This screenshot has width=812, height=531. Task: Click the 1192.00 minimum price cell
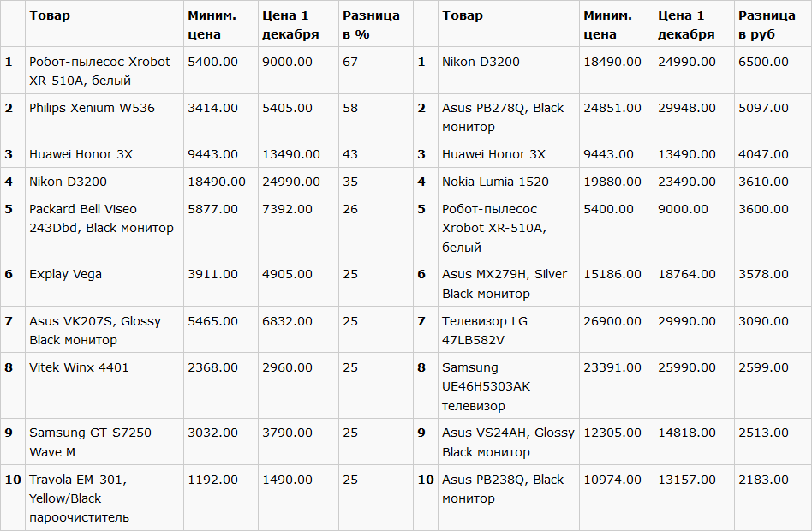click(x=212, y=480)
